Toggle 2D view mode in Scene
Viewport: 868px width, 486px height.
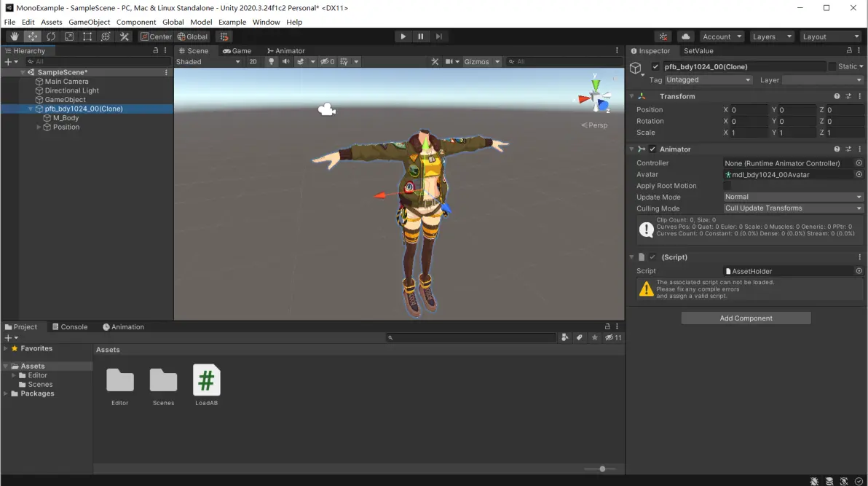[253, 62]
